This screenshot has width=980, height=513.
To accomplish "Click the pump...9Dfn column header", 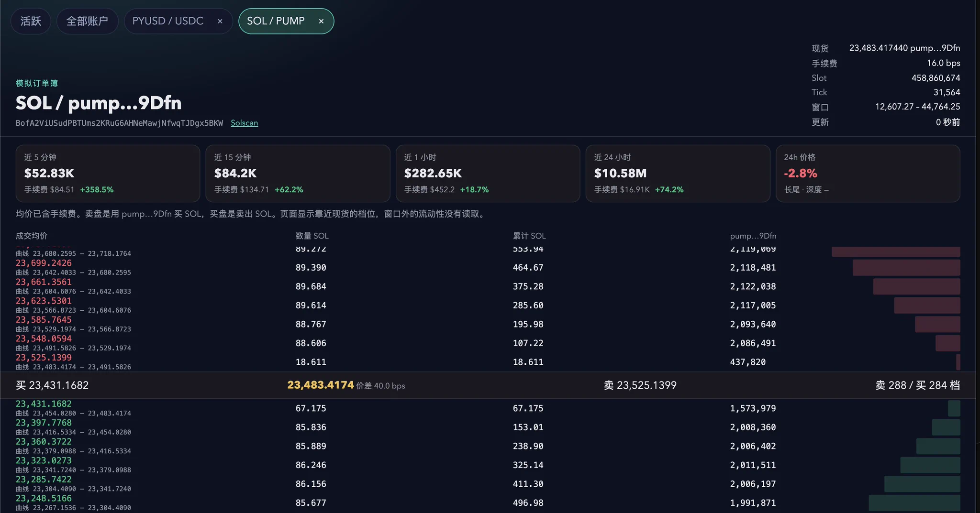I will (x=753, y=236).
